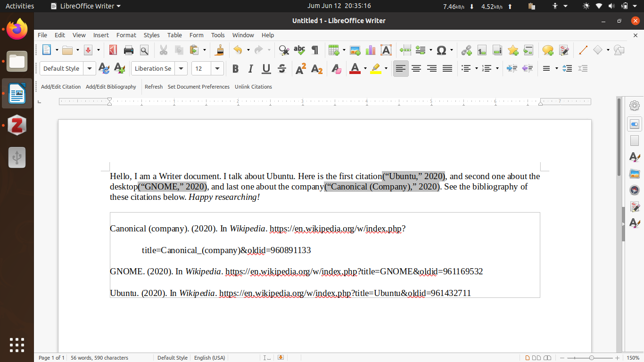Open the New document dropdown arrow
Image resolution: width=644 pixels, height=362 pixels.
(57, 50)
